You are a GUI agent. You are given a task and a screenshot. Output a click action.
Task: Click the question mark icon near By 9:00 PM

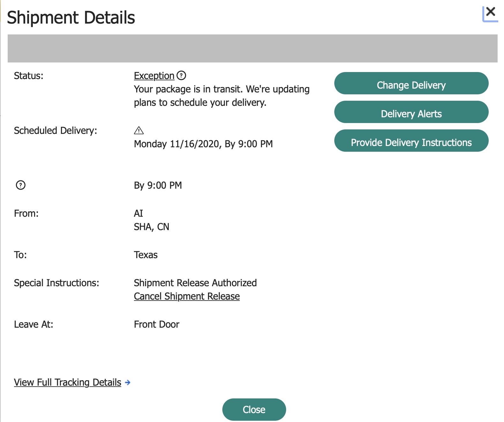(21, 184)
